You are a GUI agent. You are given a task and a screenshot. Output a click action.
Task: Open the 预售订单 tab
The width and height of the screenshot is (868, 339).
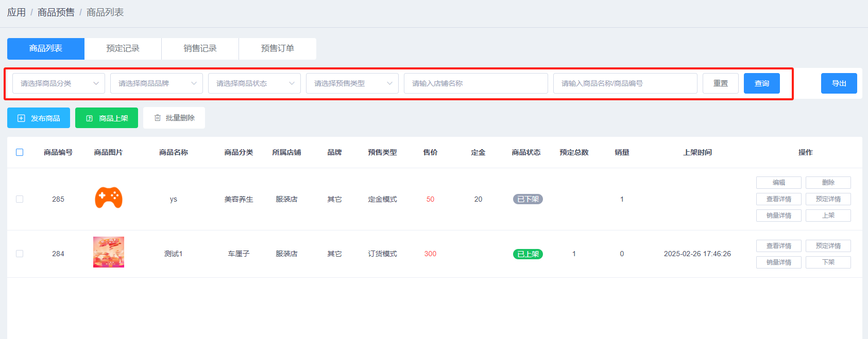(278, 48)
